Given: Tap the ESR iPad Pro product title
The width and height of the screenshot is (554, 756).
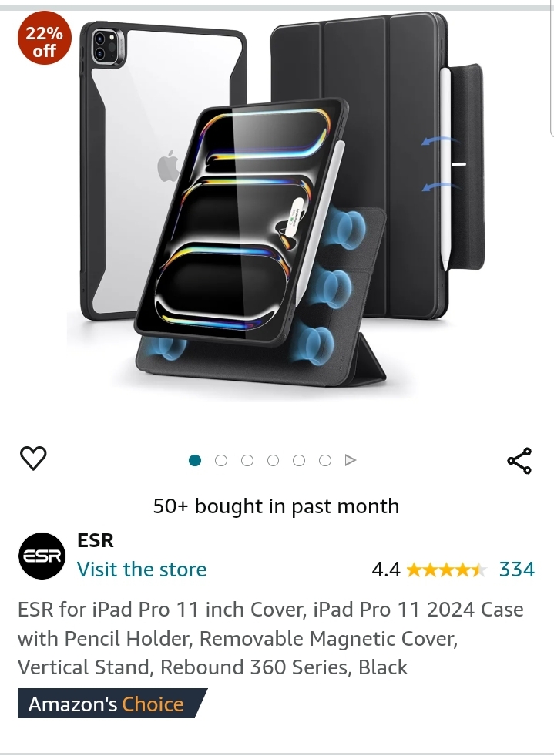Looking at the screenshot, I should click(x=270, y=638).
